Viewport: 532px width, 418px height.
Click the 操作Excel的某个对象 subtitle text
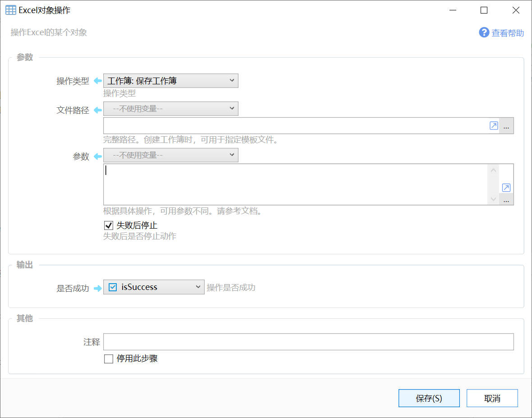pyautogui.click(x=49, y=32)
